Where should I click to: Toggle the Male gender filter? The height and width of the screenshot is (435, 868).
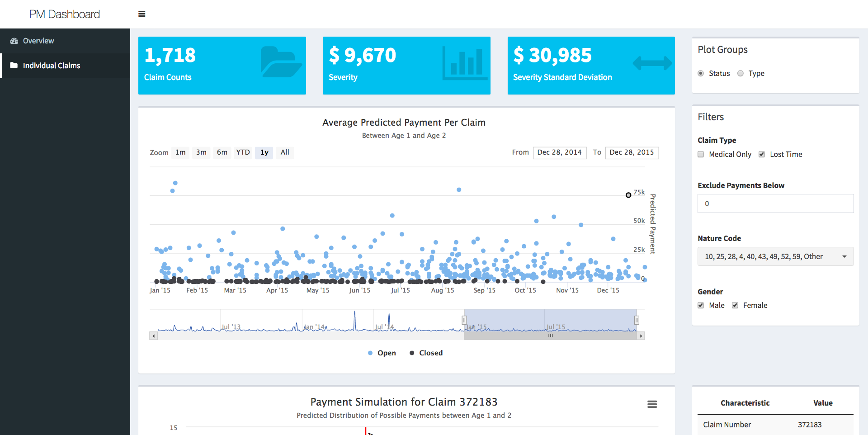point(701,305)
